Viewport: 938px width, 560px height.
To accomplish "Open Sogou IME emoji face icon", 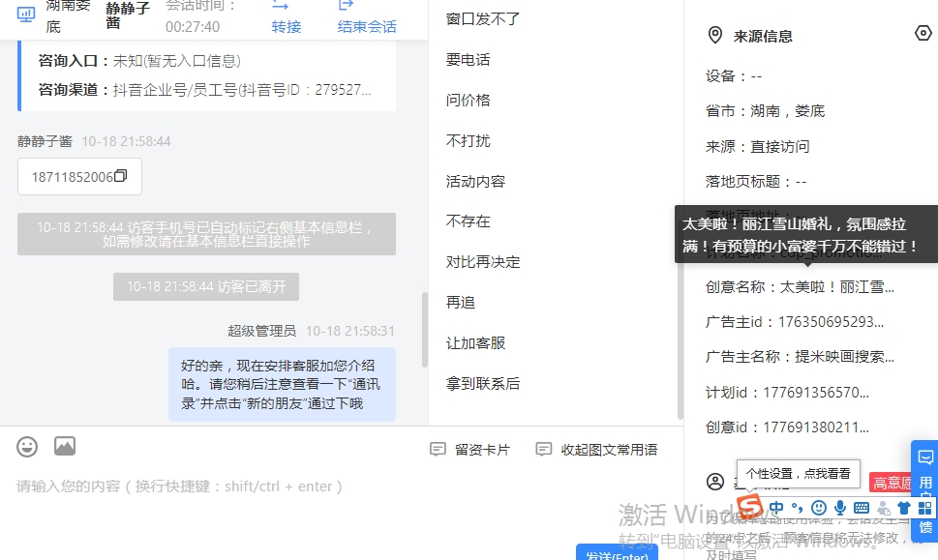I will 818,508.
